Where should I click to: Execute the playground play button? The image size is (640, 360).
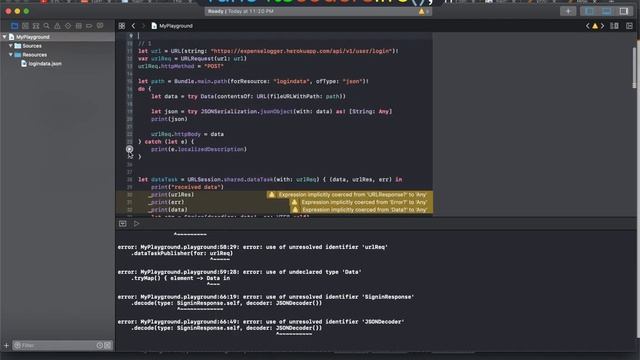(136, 224)
